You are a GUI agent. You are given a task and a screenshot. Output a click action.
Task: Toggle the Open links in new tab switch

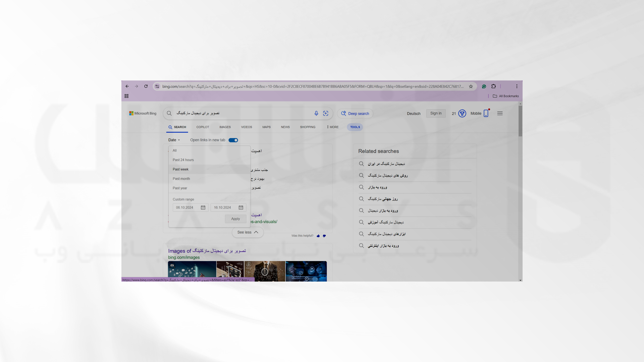click(x=233, y=140)
